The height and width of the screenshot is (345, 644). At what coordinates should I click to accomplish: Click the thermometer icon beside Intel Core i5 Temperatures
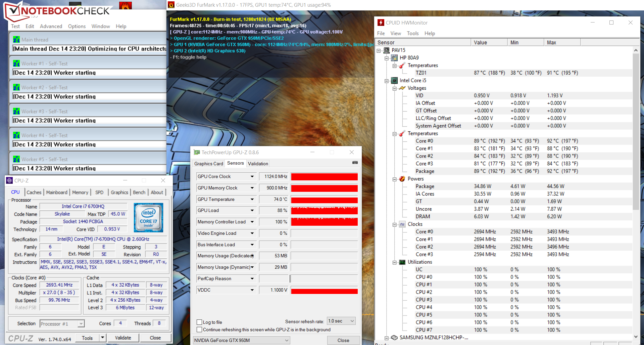point(402,133)
